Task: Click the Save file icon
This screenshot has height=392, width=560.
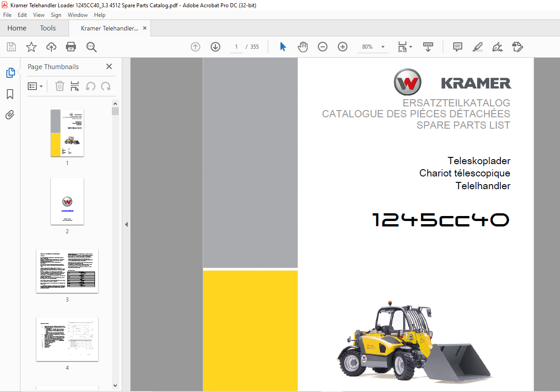Action: 11,47
